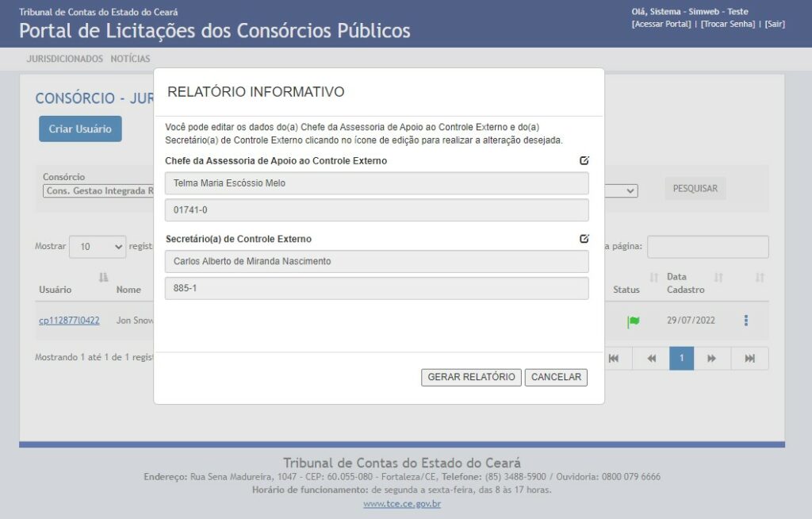This screenshot has height=519, width=812.
Task: Click the Sair logout link
Action: pyautogui.click(x=774, y=24)
